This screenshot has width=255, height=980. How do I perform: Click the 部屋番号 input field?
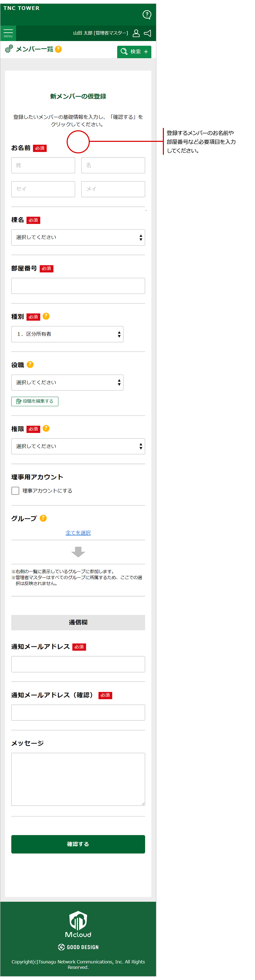pyautogui.click(x=78, y=285)
